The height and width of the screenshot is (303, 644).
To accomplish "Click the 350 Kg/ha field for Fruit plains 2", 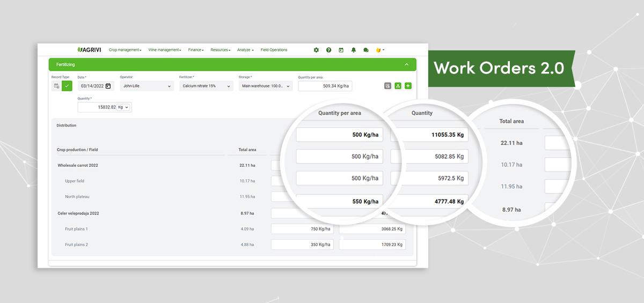I will pos(302,245).
